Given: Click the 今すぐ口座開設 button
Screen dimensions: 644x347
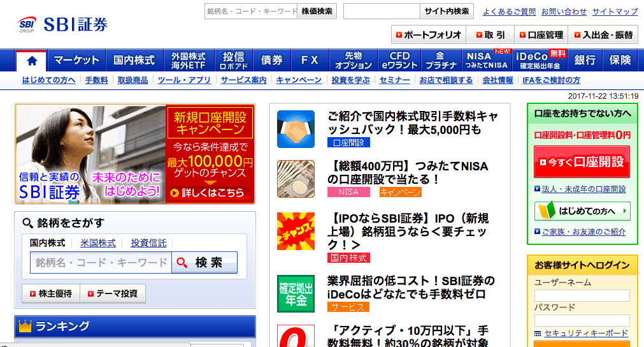Looking at the screenshot, I should tap(582, 162).
